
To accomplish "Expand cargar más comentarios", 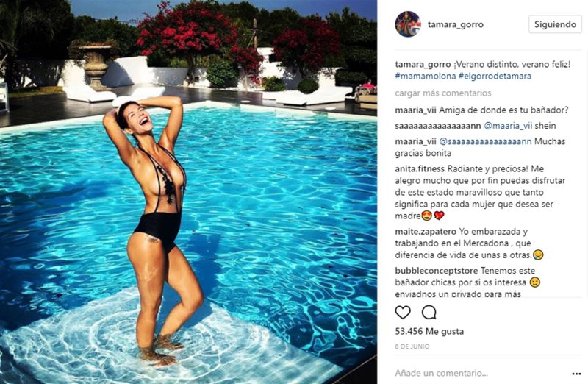I will (443, 93).
